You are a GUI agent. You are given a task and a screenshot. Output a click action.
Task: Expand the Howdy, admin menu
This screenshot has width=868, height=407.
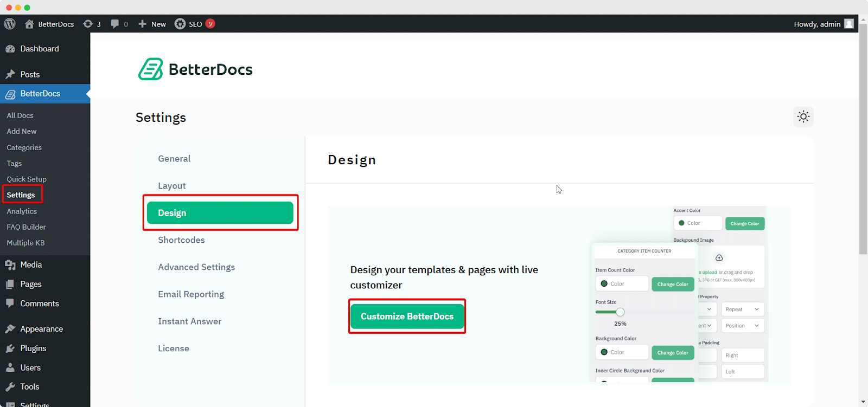coord(817,24)
